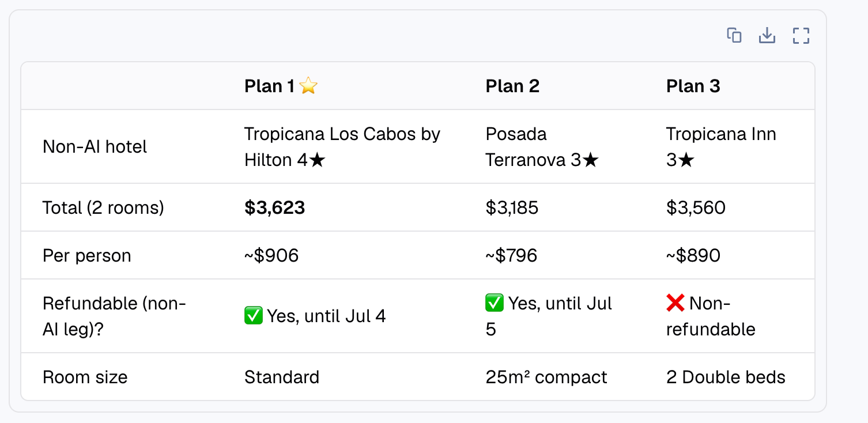Select the Plan 3 column header
Image resolution: width=868 pixels, height=423 pixels.
click(x=693, y=86)
